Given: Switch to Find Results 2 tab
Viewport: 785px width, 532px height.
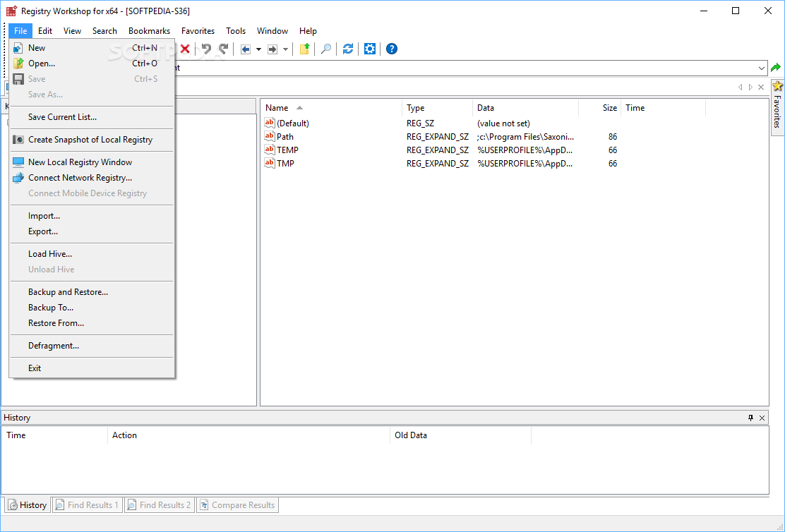Looking at the screenshot, I should 160,505.
